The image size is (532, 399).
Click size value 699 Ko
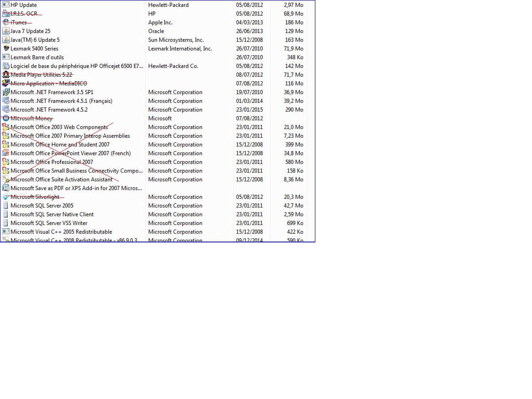(295, 223)
